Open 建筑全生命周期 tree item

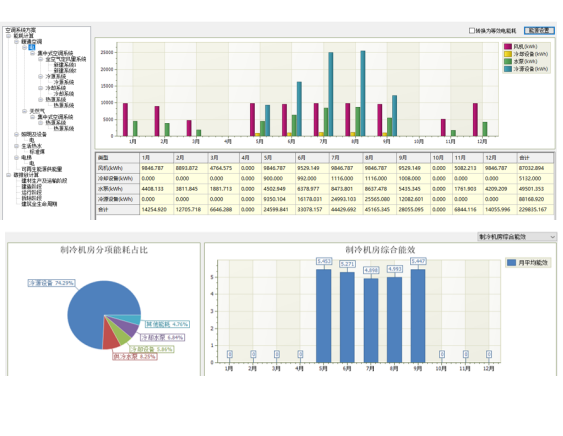[39, 204]
